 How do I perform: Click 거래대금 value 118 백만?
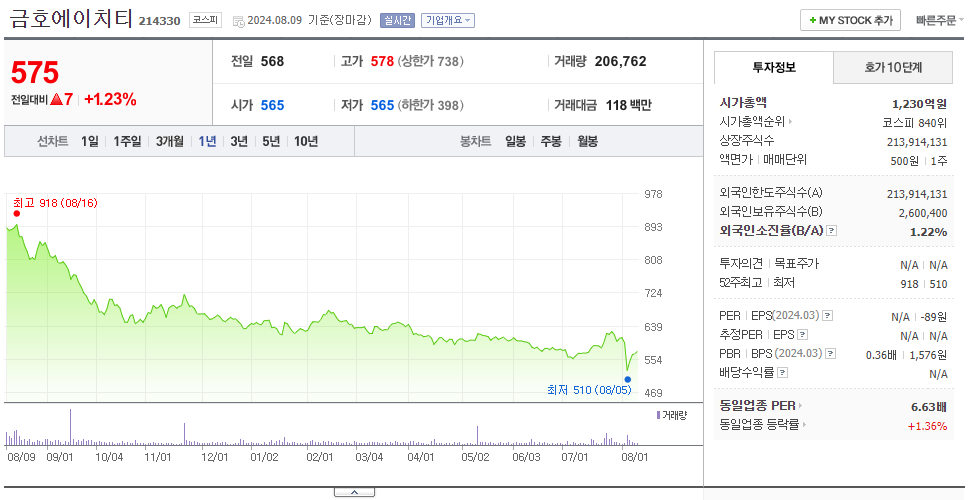(x=628, y=105)
